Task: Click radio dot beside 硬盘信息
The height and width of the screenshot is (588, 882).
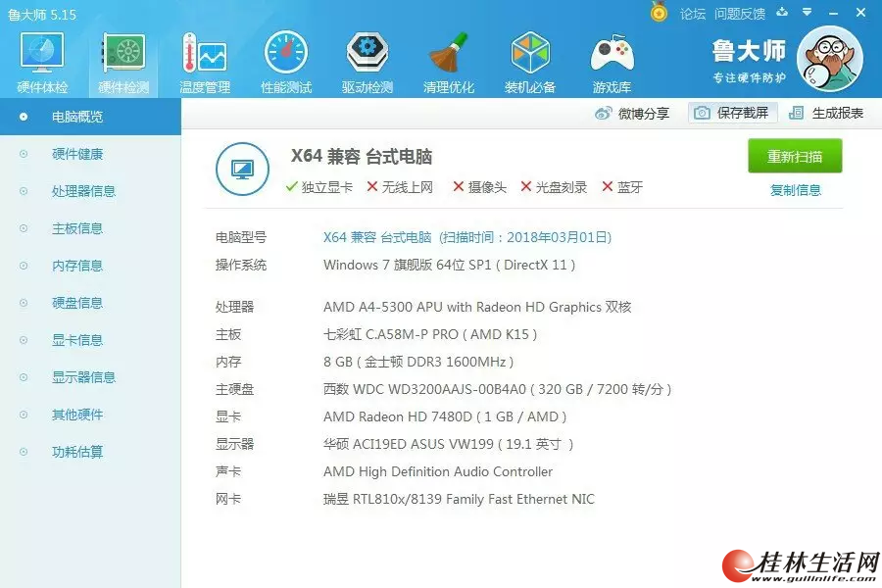Action: (x=24, y=303)
